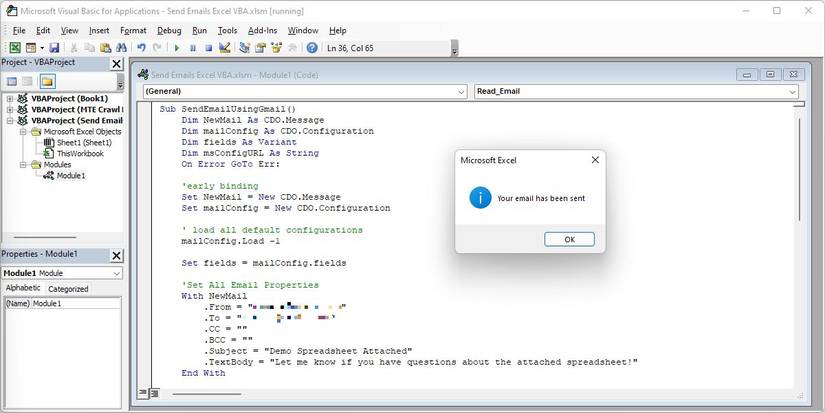Click View Code in the Project panel
The image size is (825, 413).
click(12, 82)
